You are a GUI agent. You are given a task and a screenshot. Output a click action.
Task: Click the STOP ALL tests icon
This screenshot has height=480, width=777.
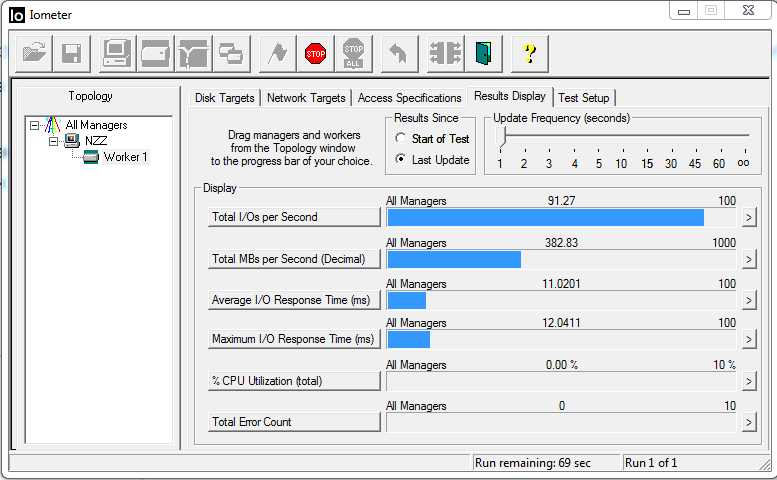point(354,53)
